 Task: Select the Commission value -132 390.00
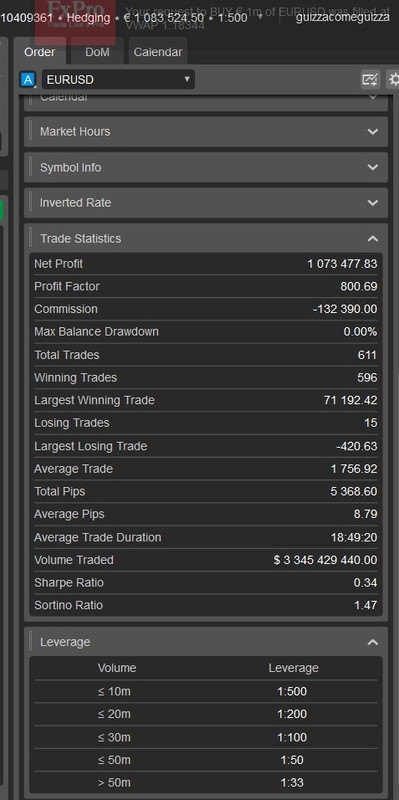click(345, 309)
